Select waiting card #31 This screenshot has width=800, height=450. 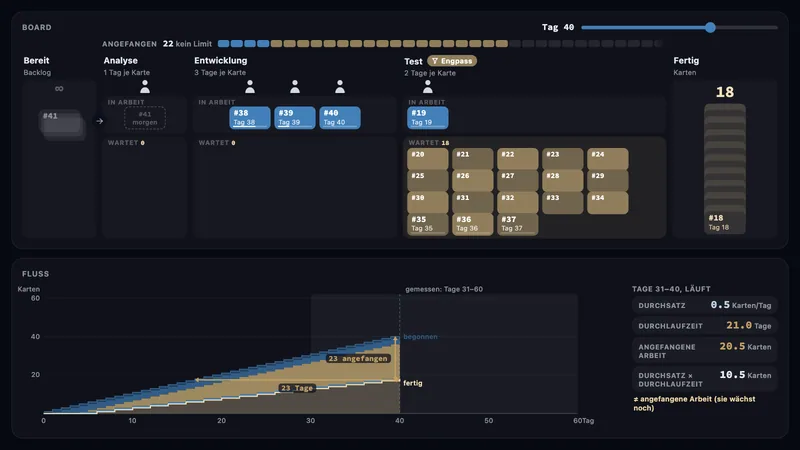(472, 203)
